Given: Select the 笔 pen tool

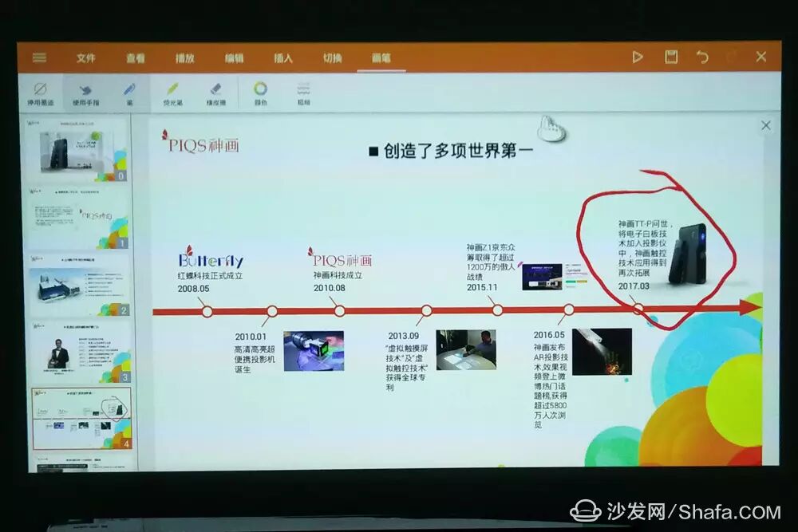Looking at the screenshot, I should pos(129,94).
